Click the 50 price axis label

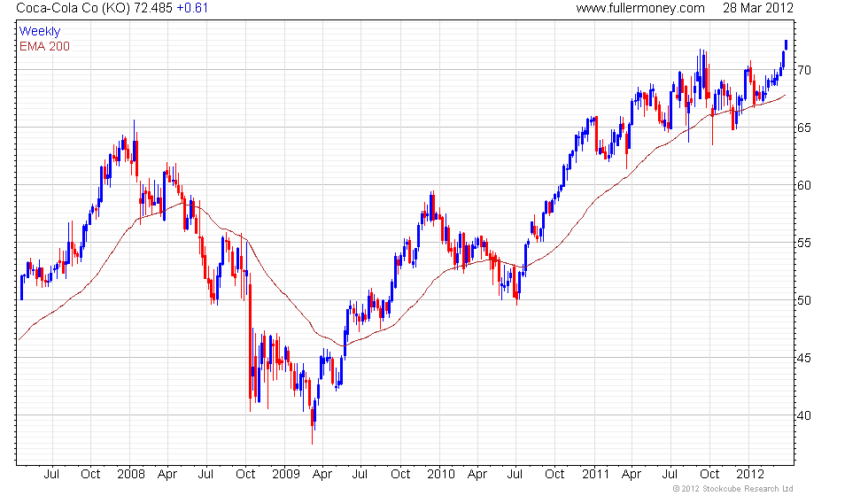[x=804, y=300]
